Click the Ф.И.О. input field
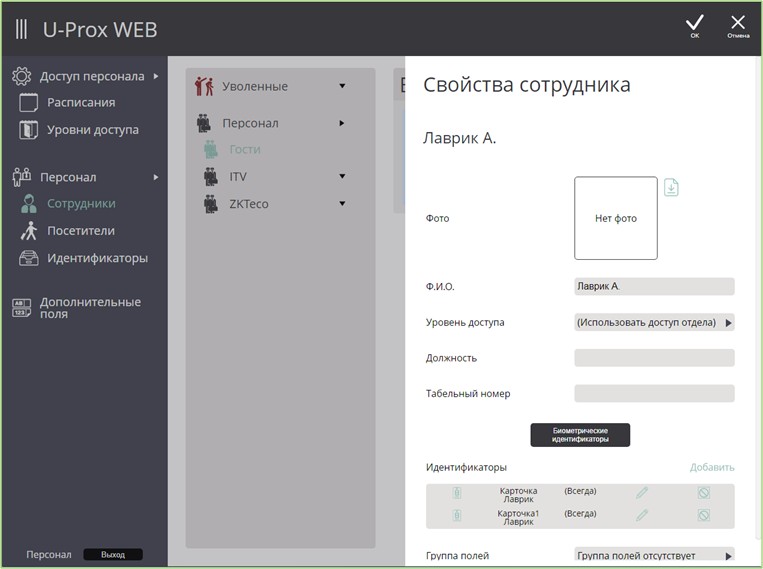This screenshot has width=763, height=569. point(654,286)
